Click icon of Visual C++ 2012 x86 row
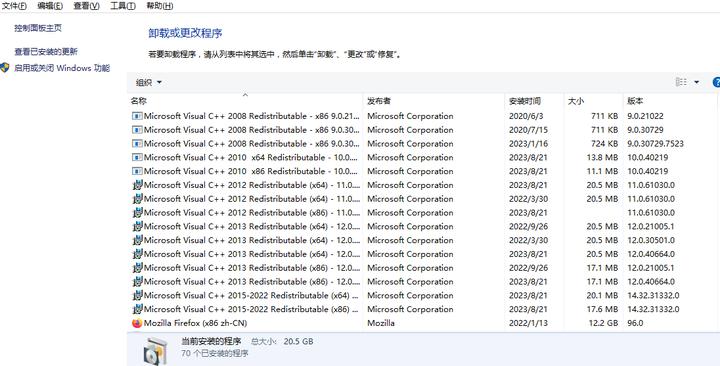Viewport: 720px width, 366px height. 137,213
